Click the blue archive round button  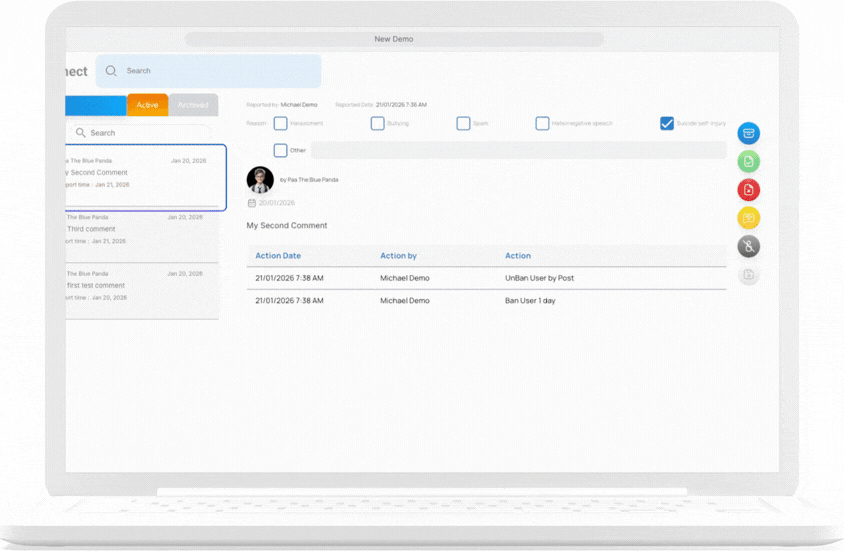tap(748, 133)
